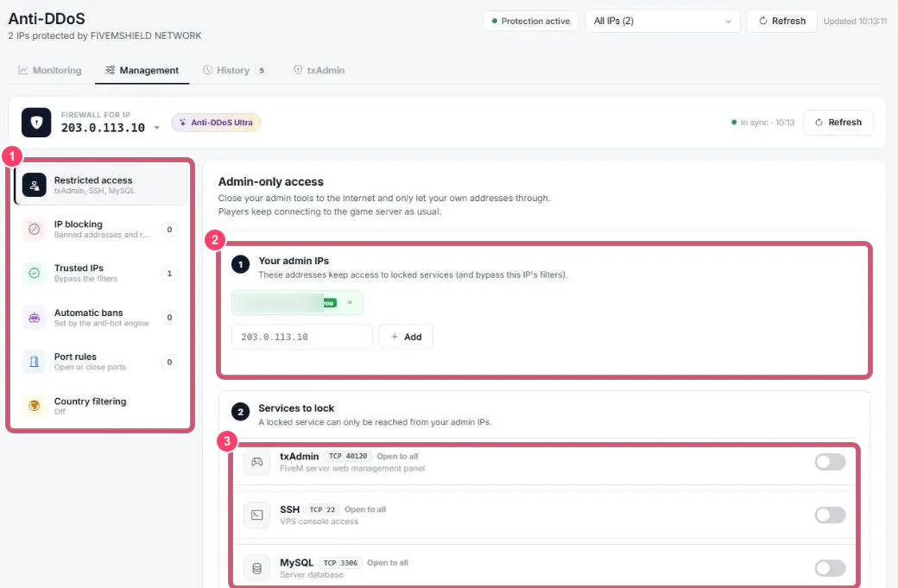Click the History tab count badge

261,71
